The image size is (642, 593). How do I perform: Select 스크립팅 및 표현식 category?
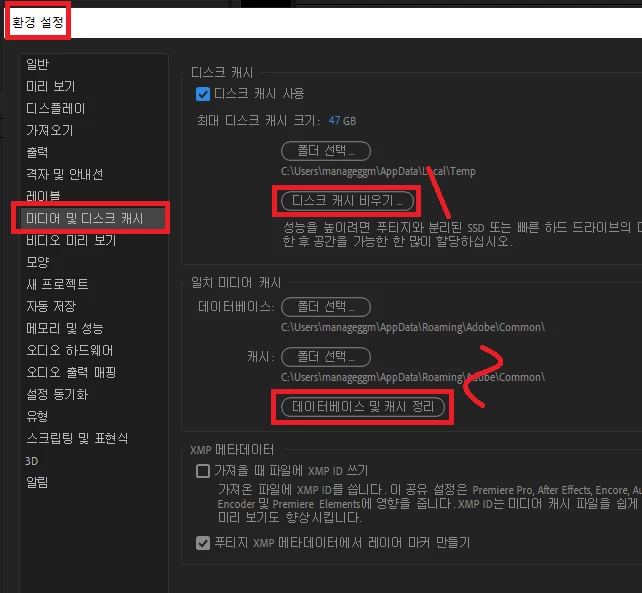point(77,439)
